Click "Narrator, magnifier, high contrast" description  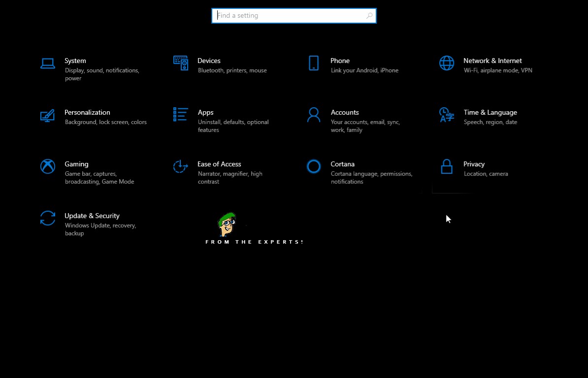coord(230,178)
